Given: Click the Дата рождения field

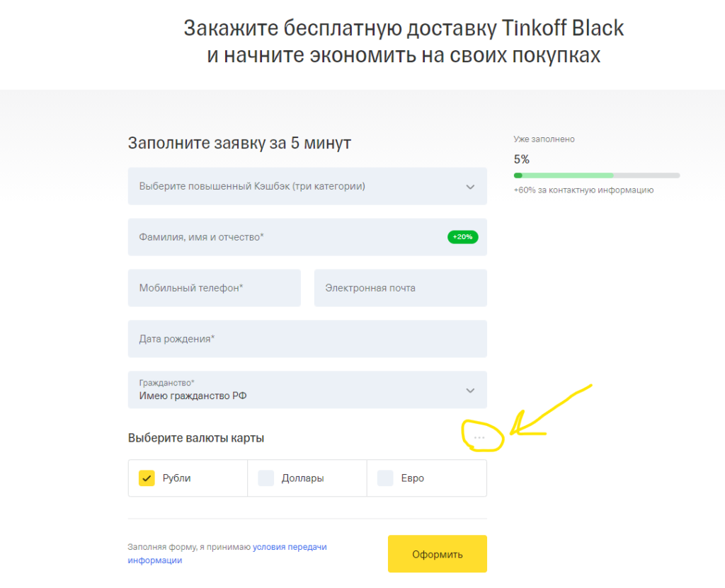Looking at the screenshot, I should tap(307, 339).
